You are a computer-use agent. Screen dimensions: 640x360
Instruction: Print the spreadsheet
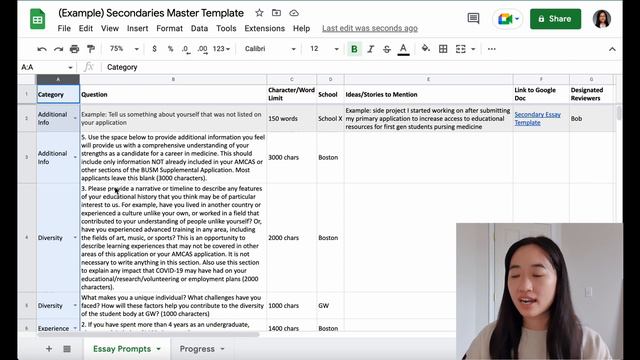(x=74, y=49)
